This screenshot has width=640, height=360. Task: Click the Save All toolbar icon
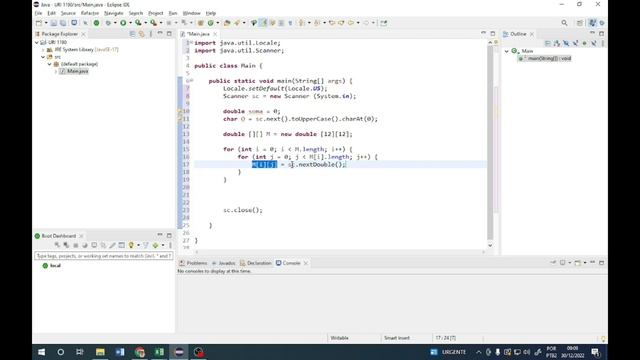click(63, 23)
